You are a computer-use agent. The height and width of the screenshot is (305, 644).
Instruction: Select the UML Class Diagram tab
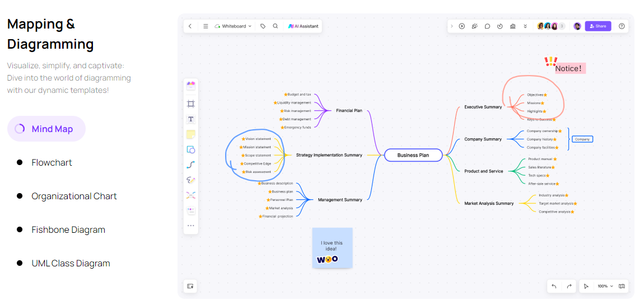click(x=71, y=264)
